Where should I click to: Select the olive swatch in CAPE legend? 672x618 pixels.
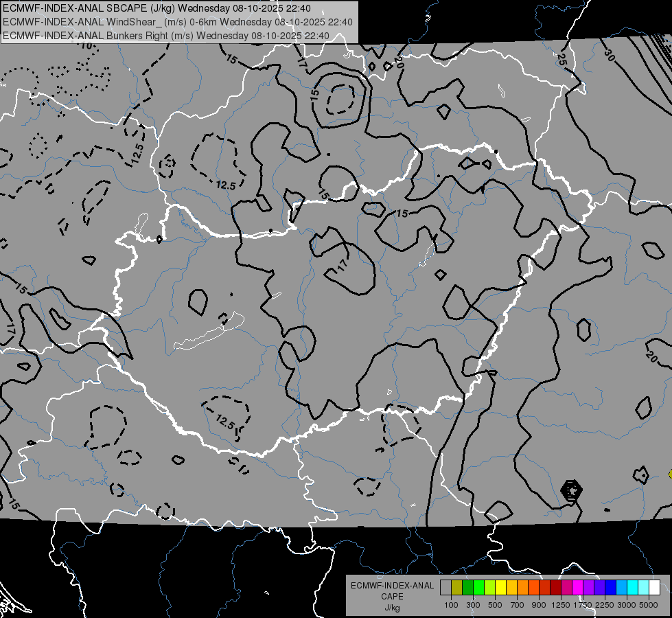(x=457, y=588)
